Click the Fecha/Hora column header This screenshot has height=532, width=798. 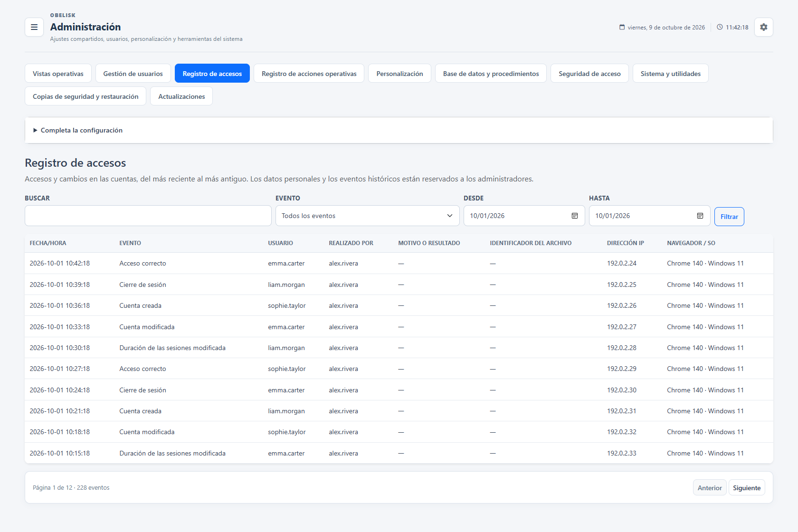48,243
